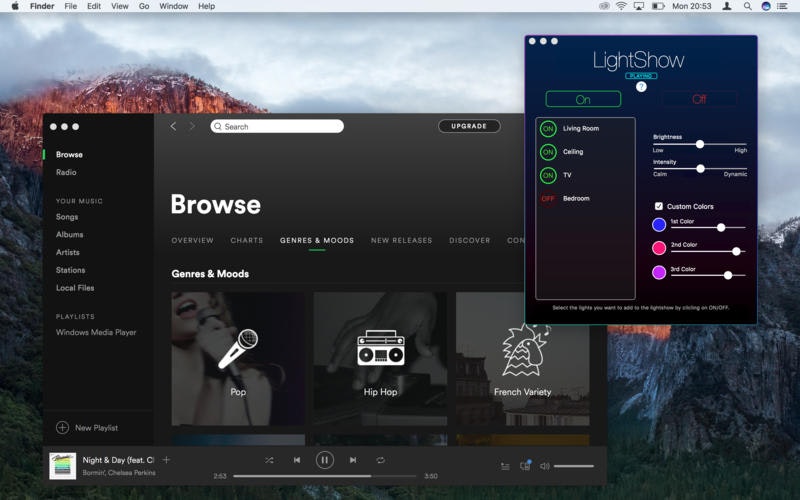Open the AirPlay display menu icon

[638, 6]
